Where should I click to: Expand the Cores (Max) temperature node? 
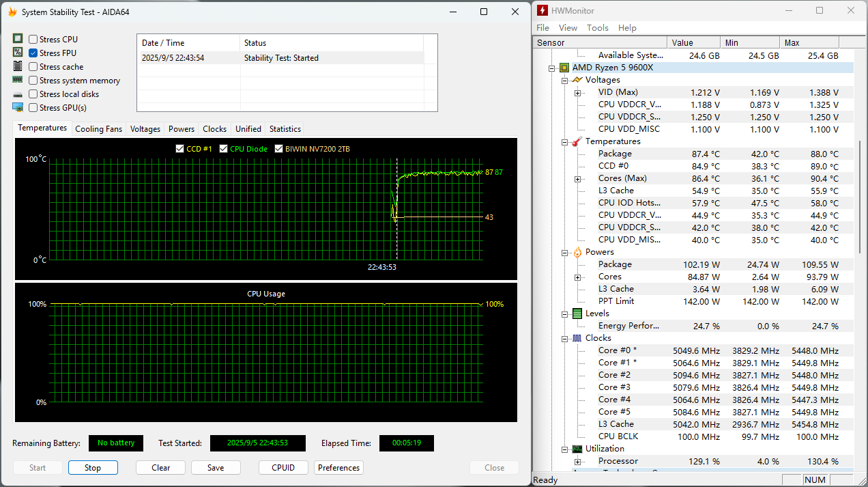coord(577,178)
